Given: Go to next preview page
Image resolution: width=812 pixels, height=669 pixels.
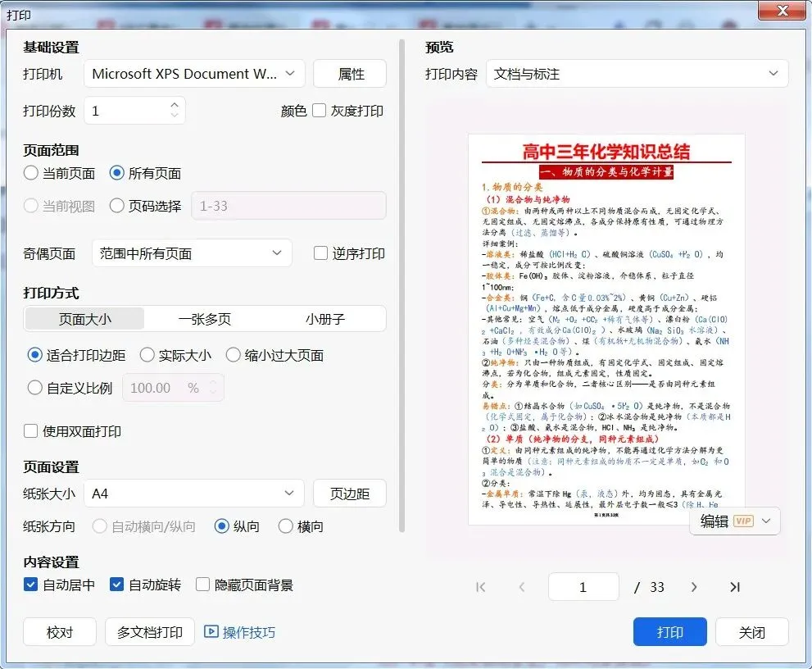Looking at the screenshot, I should pyautogui.click(x=694, y=587).
